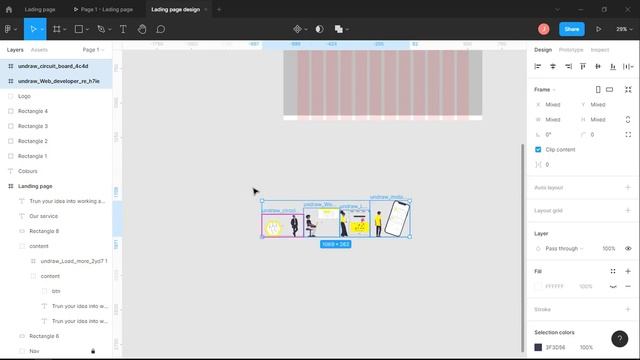
Task: Select the Logo layer
Action: click(56, 96)
